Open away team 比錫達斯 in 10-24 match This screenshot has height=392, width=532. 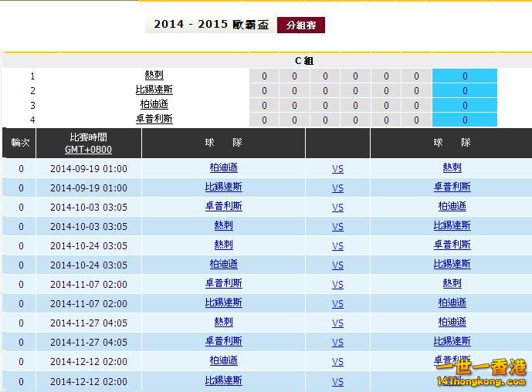(452, 264)
